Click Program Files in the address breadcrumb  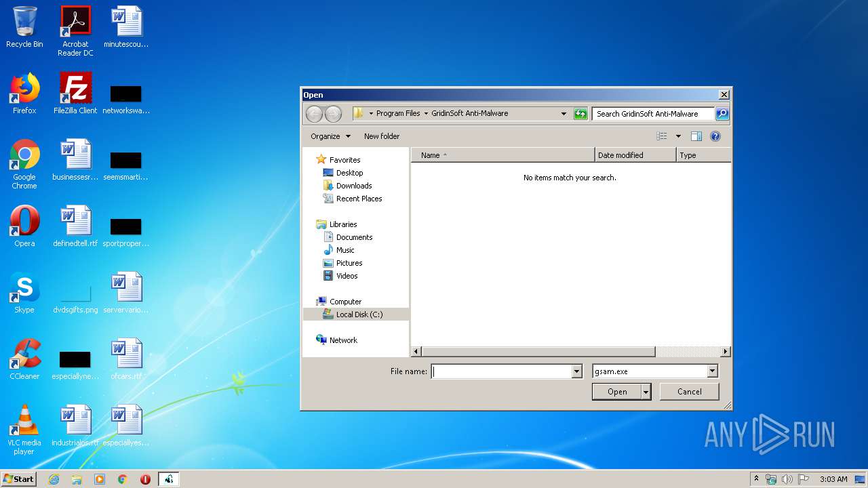pyautogui.click(x=398, y=114)
